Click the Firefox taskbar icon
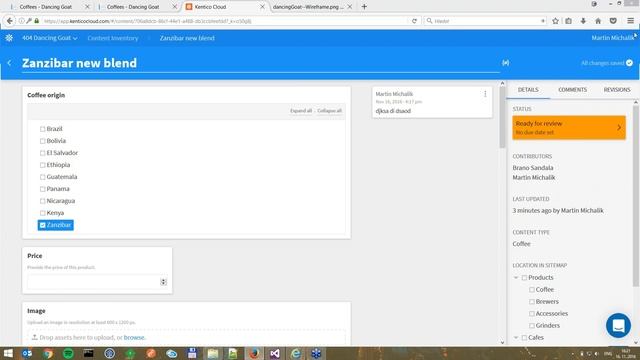 coord(254,353)
